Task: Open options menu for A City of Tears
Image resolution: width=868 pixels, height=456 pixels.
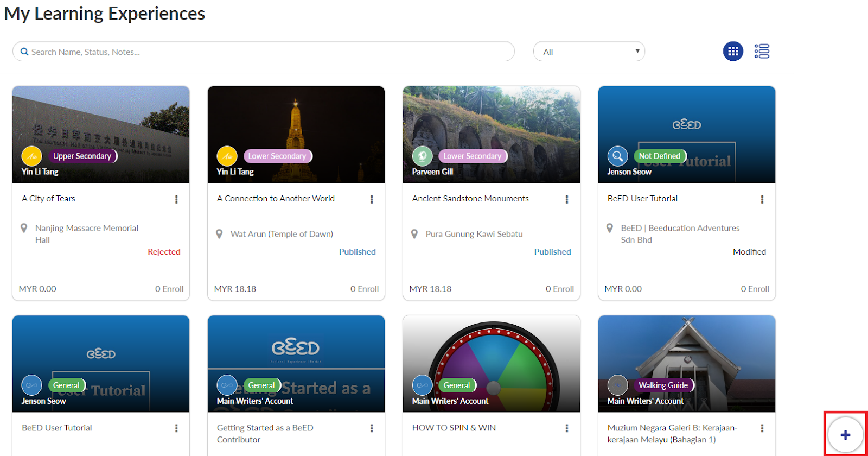Action: click(176, 199)
